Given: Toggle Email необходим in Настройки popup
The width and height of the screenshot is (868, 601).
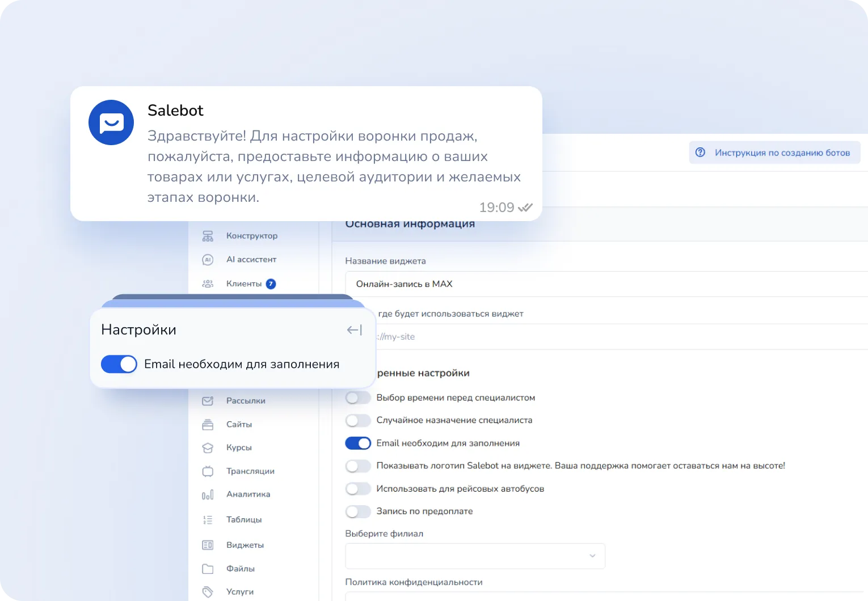Looking at the screenshot, I should click(x=119, y=364).
